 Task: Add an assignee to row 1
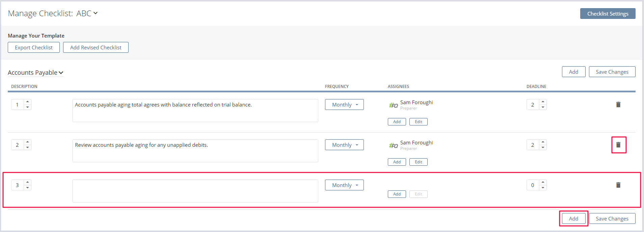pos(397,122)
